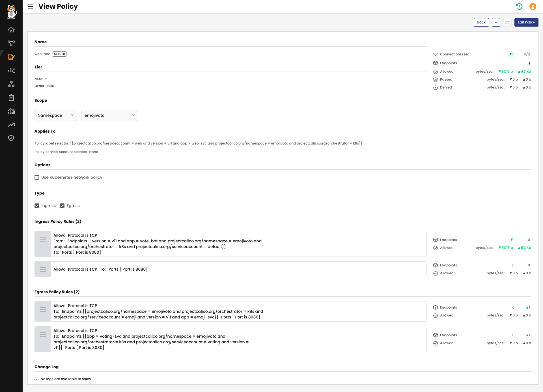Screen dimensions: 543x392
Task: Click the Ingress Policy Rules (2) heading
Action: [x=58, y=221]
